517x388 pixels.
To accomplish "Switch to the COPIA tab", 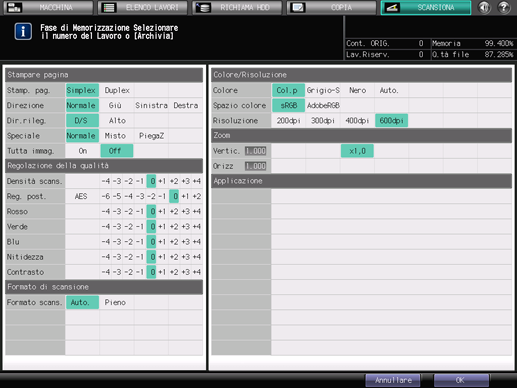I will [x=331, y=7].
